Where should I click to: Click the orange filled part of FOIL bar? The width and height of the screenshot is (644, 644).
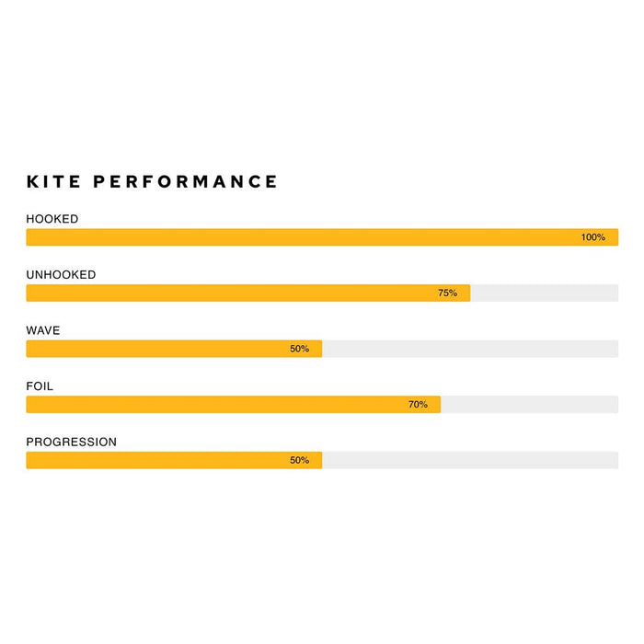pos(212,405)
